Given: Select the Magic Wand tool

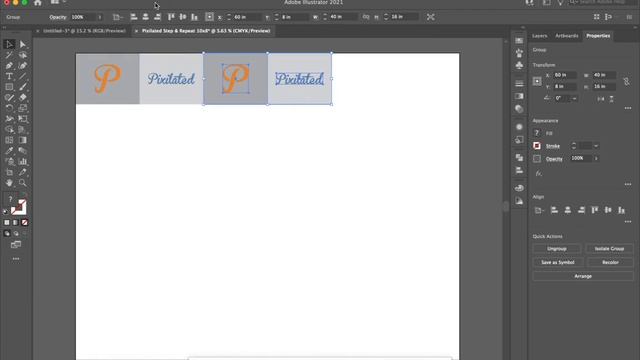Looking at the screenshot, I should 9,55.
